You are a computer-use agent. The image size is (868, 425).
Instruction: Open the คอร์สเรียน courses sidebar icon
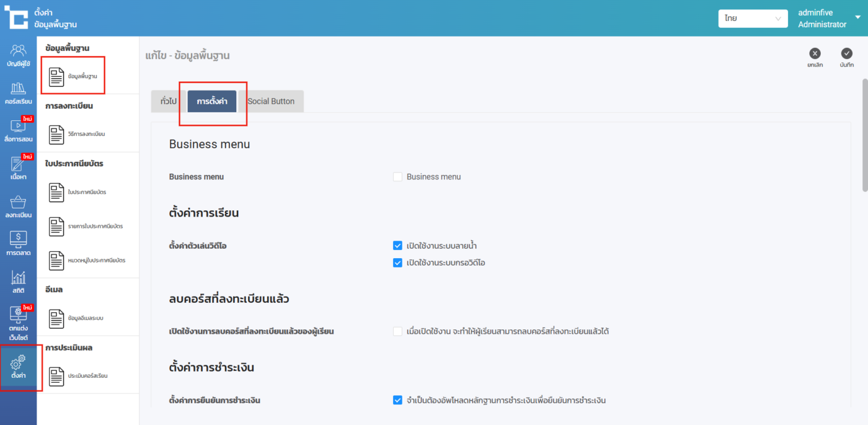[18, 89]
